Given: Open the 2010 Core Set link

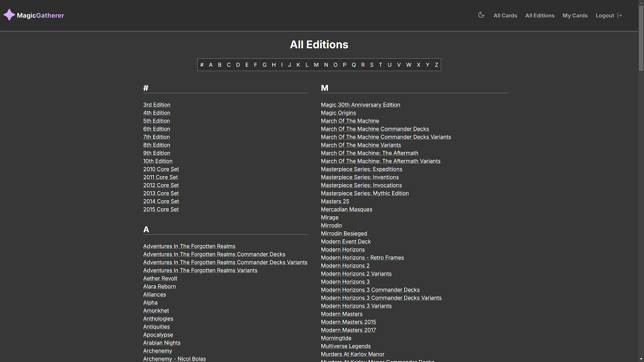Looking at the screenshot, I should coord(161,169).
